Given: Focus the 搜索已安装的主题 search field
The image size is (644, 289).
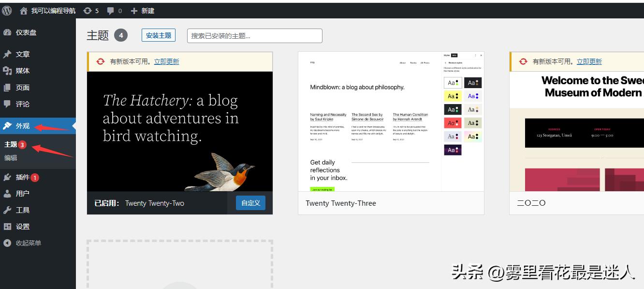Looking at the screenshot, I should pyautogui.click(x=254, y=36).
